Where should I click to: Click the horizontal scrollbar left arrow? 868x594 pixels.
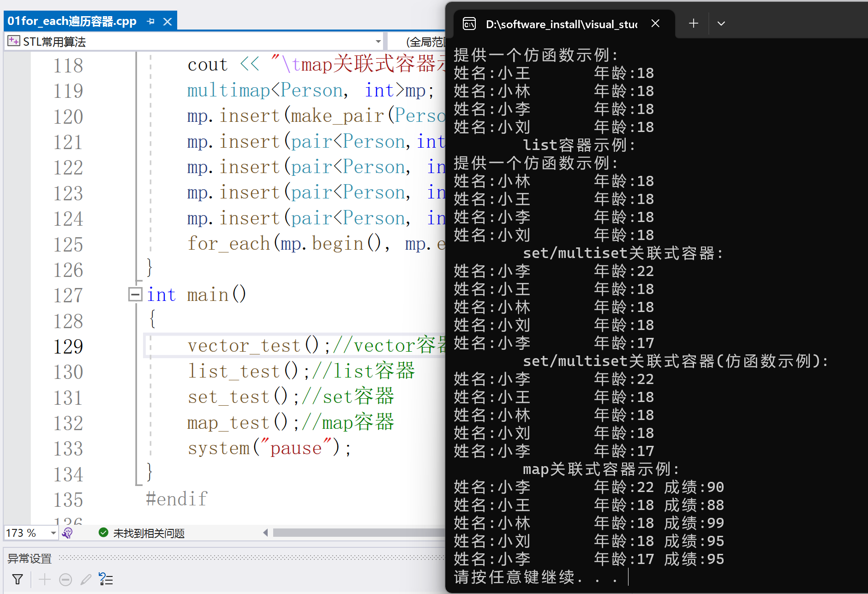click(x=265, y=533)
